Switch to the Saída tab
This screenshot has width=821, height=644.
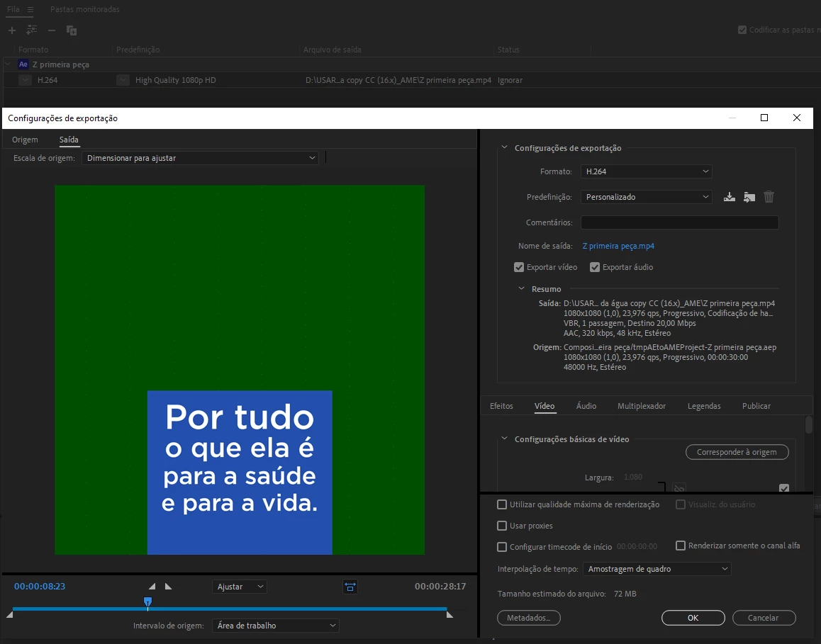(69, 140)
